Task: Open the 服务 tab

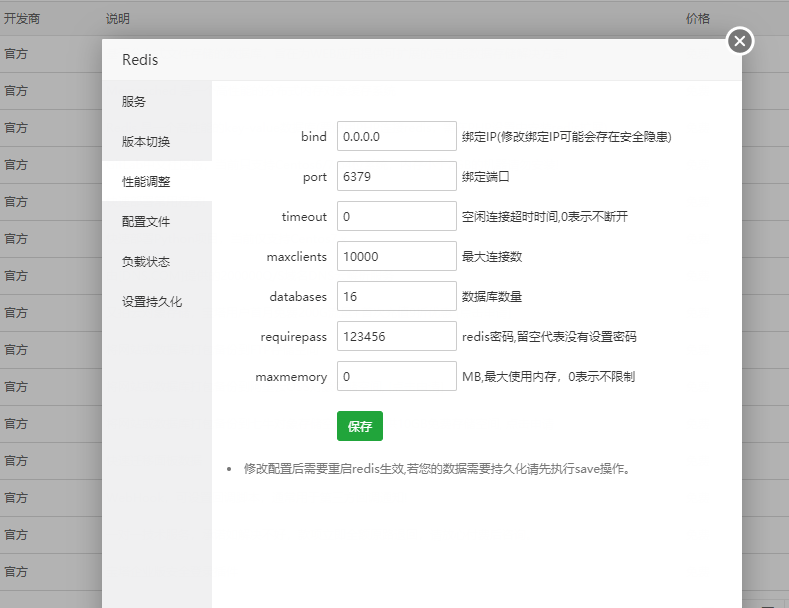Action: tap(157, 101)
